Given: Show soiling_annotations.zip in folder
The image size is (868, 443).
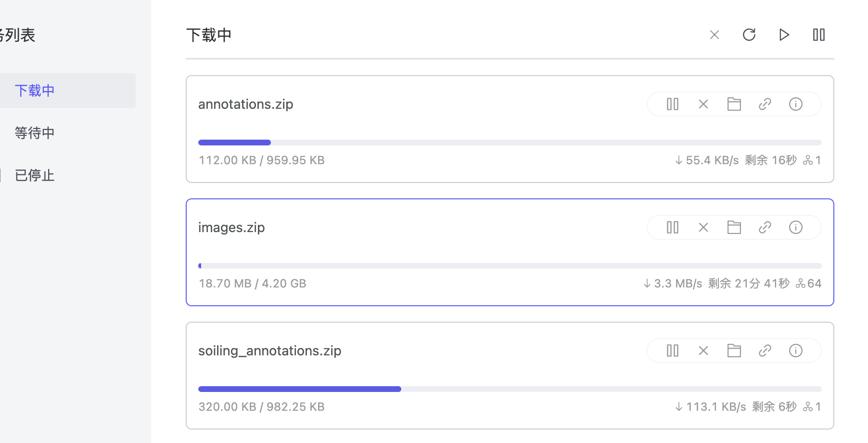Looking at the screenshot, I should coord(734,351).
